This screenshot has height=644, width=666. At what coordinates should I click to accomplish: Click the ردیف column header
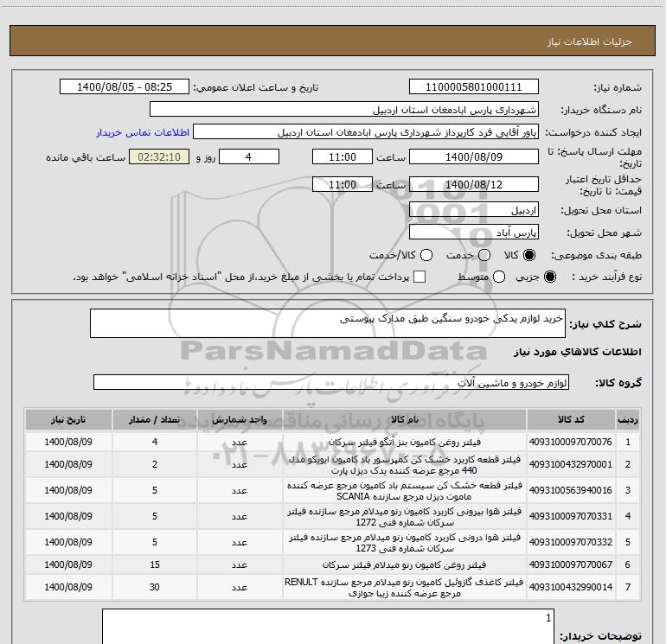click(x=628, y=419)
